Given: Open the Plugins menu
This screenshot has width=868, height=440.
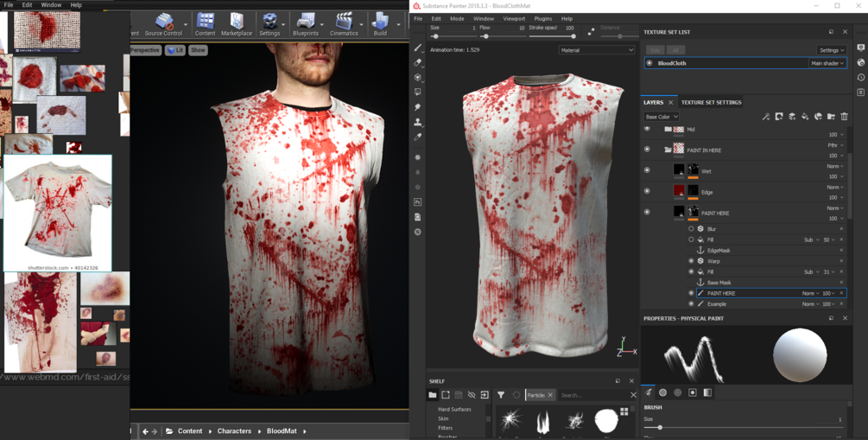Looking at the screenshot, I should coord(542,18).
